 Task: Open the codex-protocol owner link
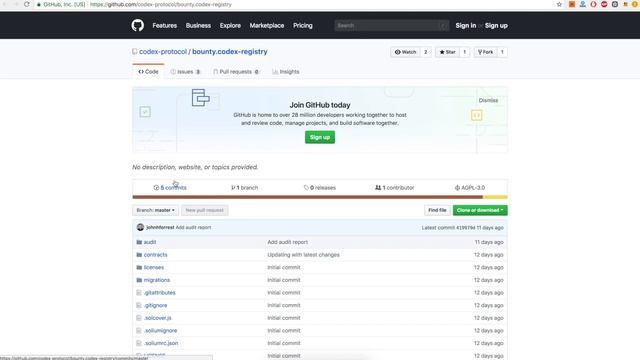(x=163, y=52)
